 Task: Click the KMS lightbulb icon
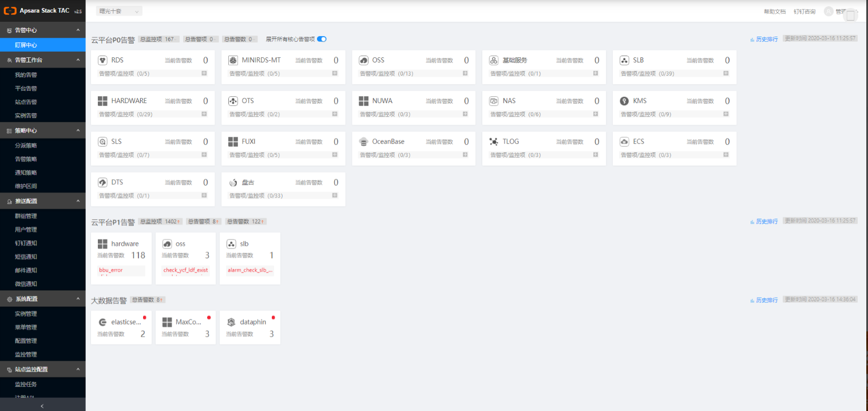[x=624, y=101]
